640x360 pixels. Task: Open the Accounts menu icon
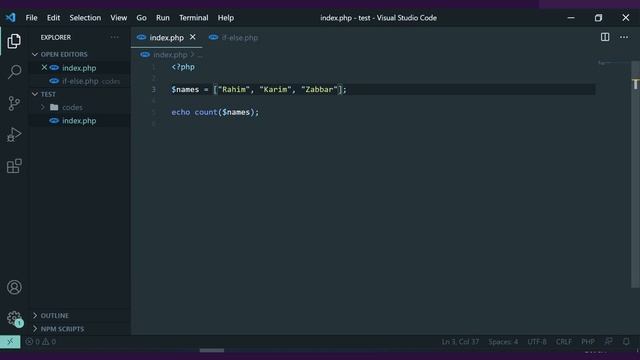(x=14, y=287)
